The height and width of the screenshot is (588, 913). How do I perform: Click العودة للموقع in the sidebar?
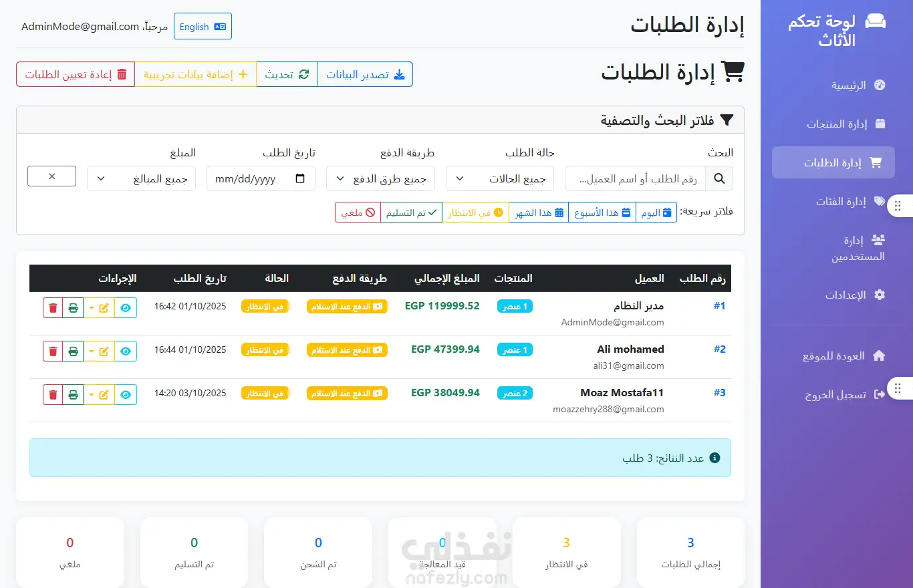point(833,356)
